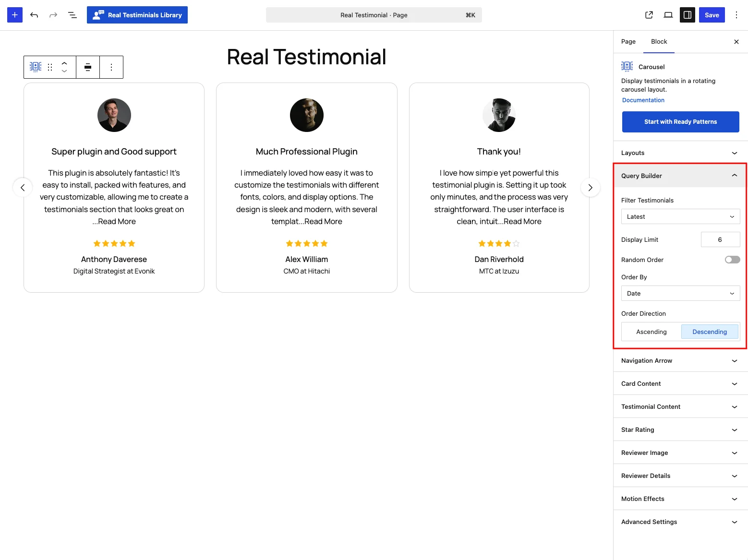This screenshot has width=748, height=560.
Task: Open the editor options kebab menu
Action: pos(736,15)
